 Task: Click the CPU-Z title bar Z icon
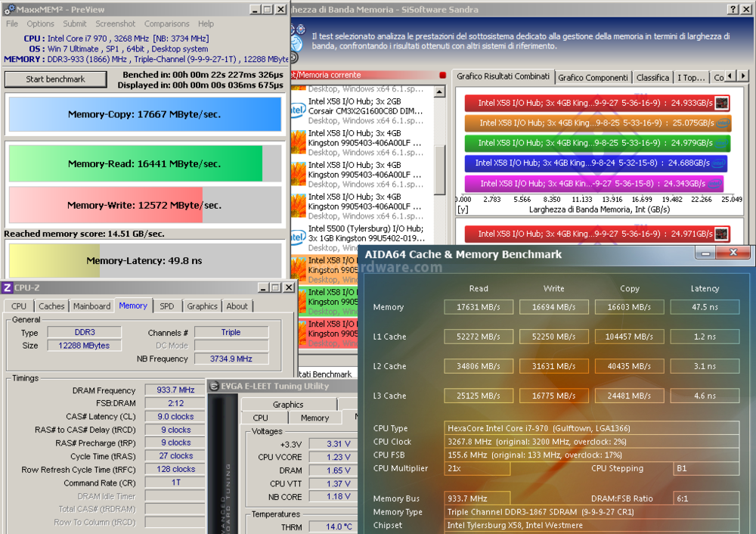coord(8,287)
